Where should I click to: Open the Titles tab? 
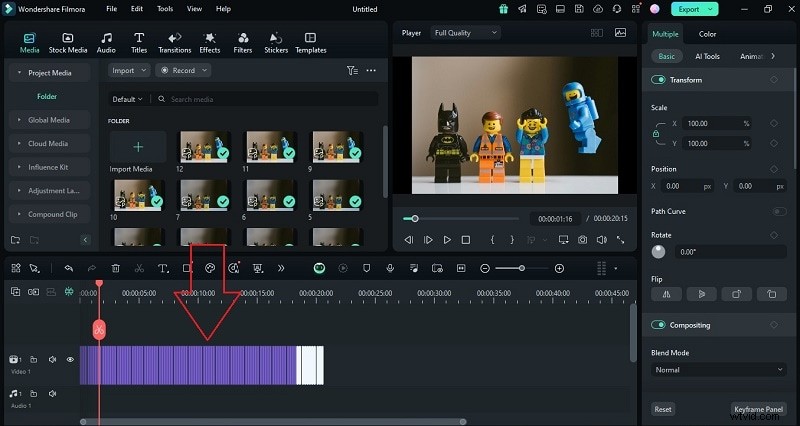[139, 43]
